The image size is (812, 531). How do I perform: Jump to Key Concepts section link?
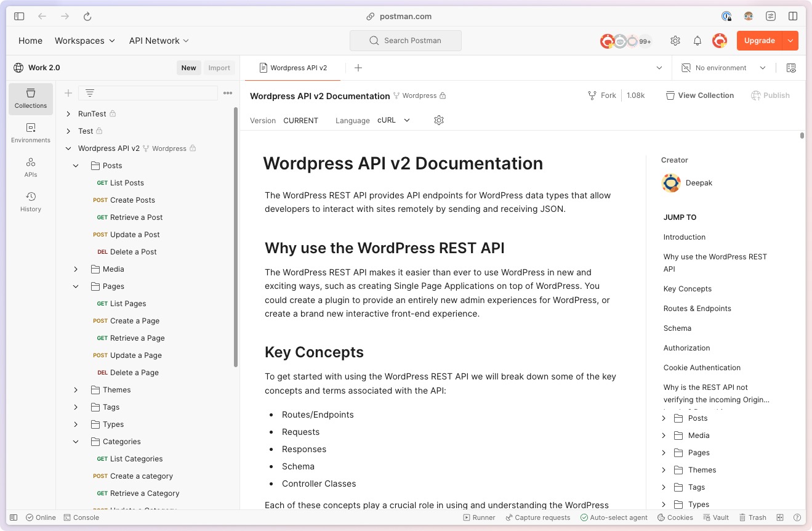coord(687,289)
